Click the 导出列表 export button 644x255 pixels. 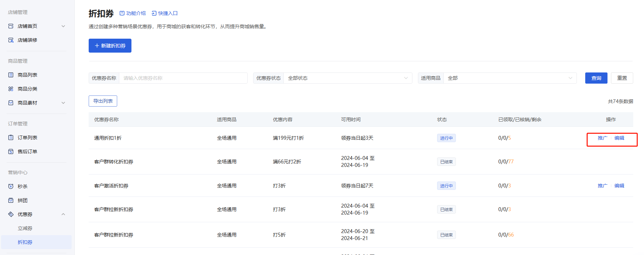(x=103, y=101)
